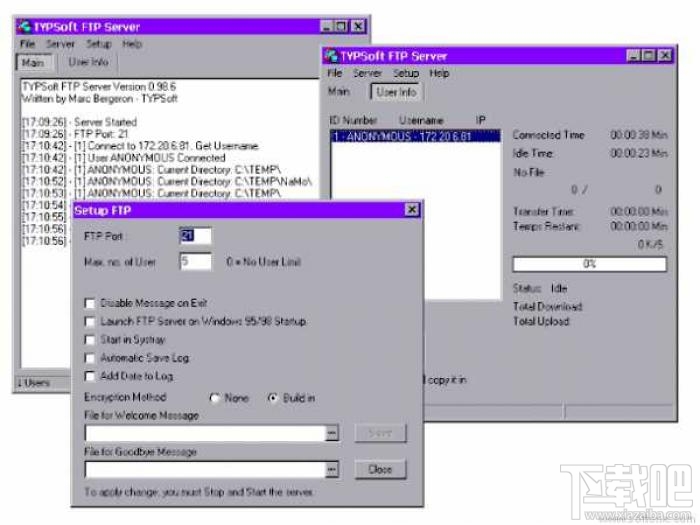
Task: Click the Total Upload label
Action: point(541,321)
